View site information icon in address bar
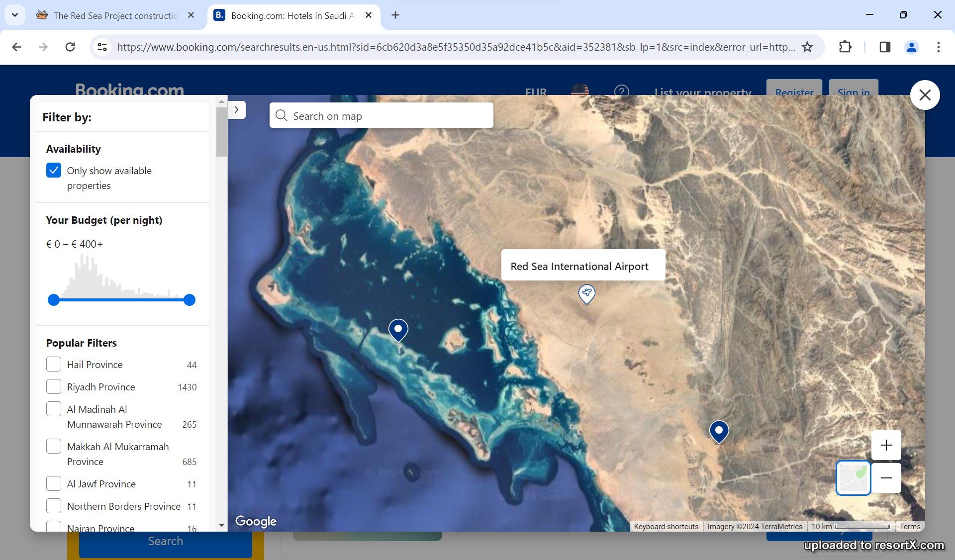This screenshot has height=560, width=955. (x=102, y=47)
